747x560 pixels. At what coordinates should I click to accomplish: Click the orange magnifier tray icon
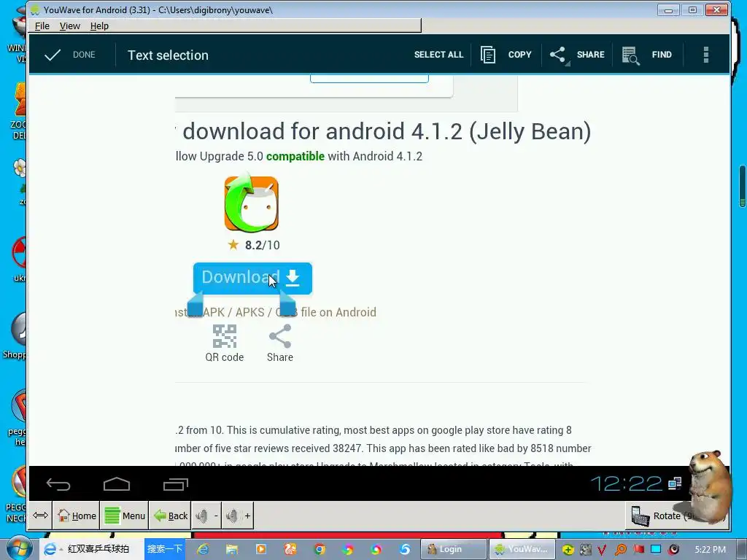(620, 550)
